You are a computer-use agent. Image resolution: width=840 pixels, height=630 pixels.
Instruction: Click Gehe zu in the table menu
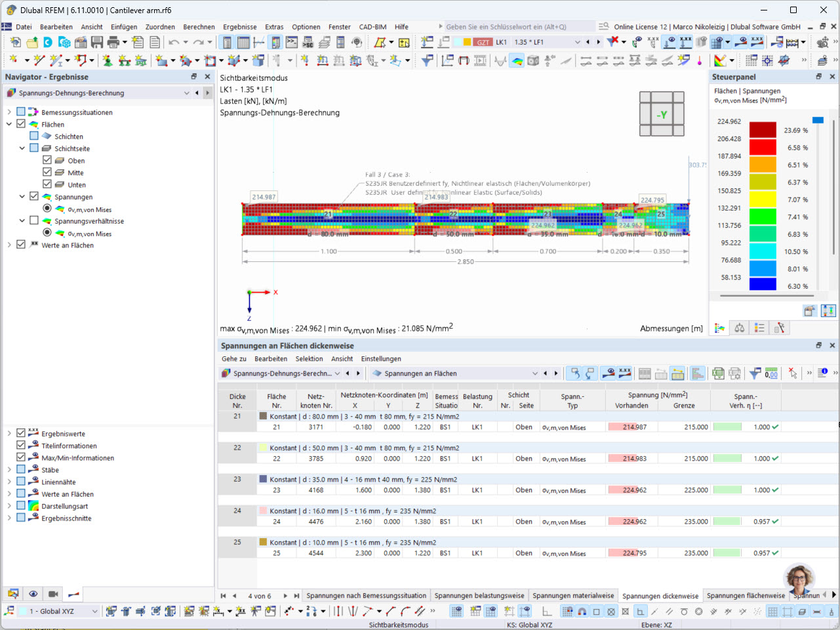pos(234,359)
